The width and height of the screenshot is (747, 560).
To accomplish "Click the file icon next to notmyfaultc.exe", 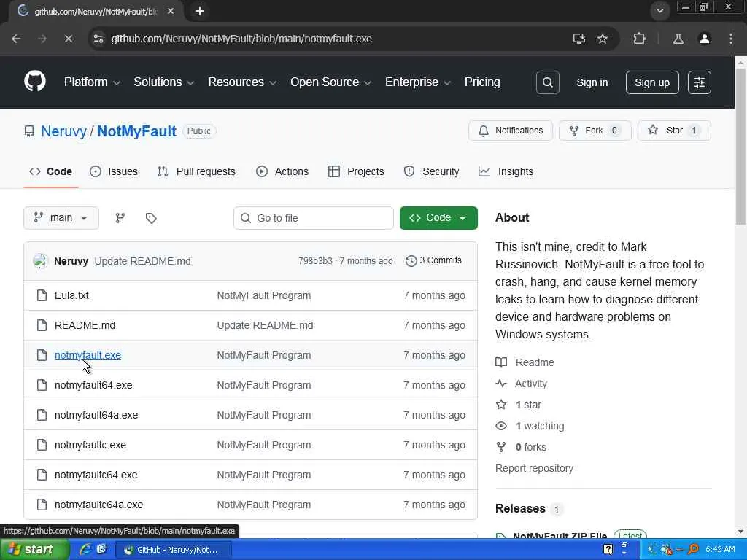I will (42, 446).
